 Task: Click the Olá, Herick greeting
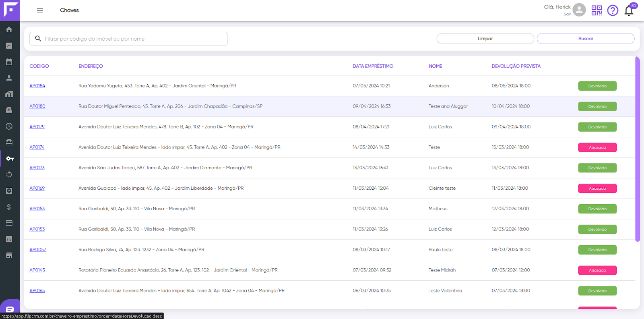tap(557, 7)
